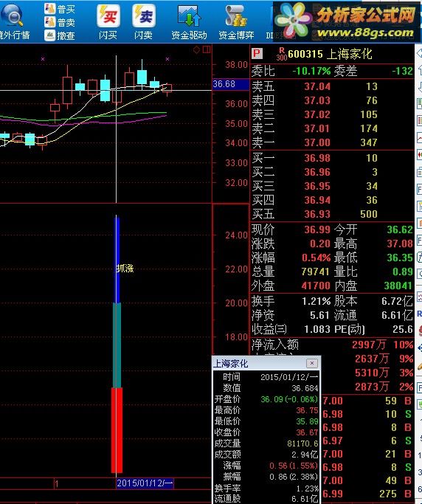Click the blue 抓涨 indicator bar
This screenshot has width=422, height=504.
pos(117,260)
